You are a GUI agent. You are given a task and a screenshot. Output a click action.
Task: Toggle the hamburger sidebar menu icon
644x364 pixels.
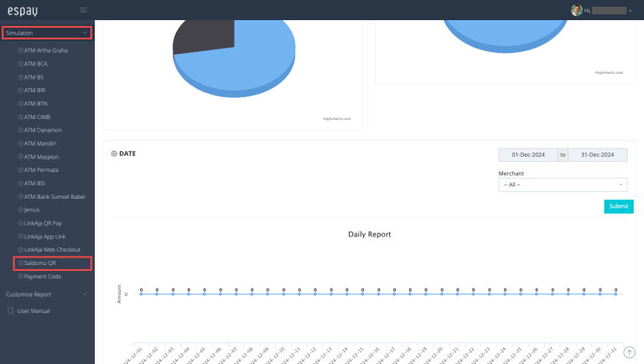83,10
